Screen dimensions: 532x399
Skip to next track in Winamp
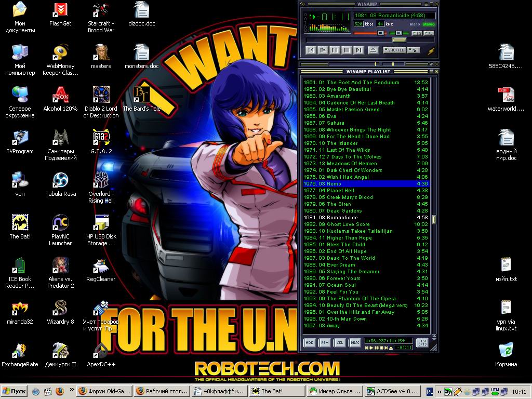click(358, 50)
